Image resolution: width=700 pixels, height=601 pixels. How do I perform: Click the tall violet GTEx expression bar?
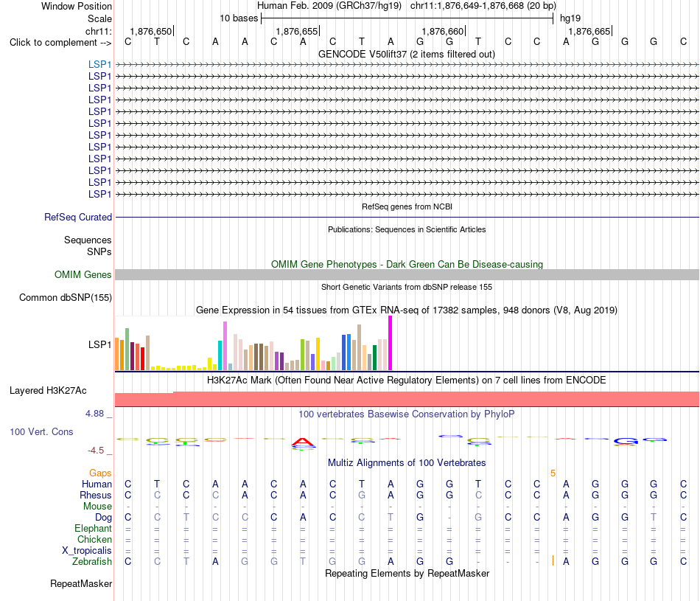point(225,346)
